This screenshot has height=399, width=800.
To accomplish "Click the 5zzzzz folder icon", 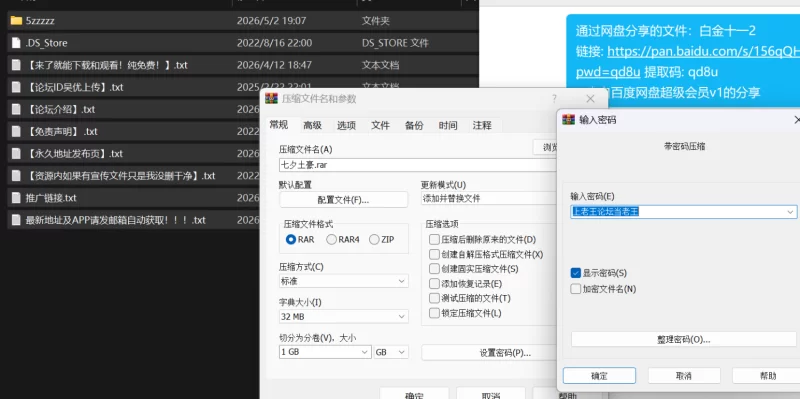I will pyautogui.click(x=16, y=21).
